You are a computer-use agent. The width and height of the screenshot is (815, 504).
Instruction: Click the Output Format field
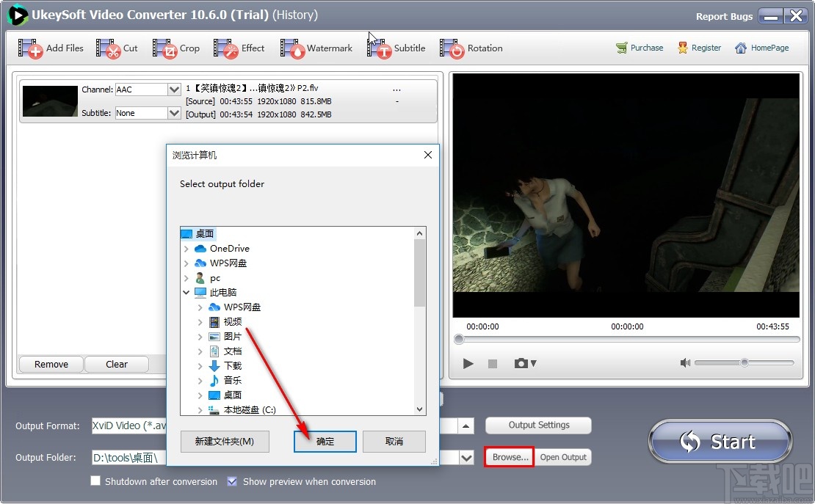(x=275, y=426)
